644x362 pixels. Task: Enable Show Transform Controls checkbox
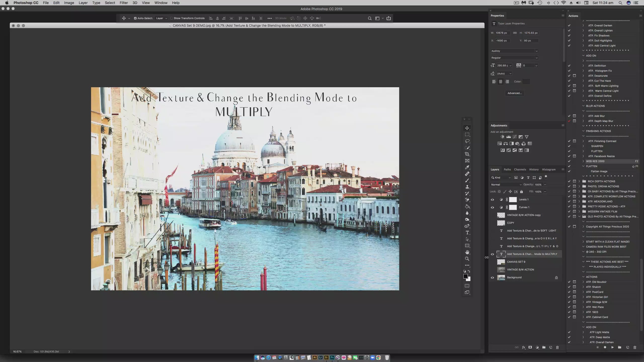(172, 18)
